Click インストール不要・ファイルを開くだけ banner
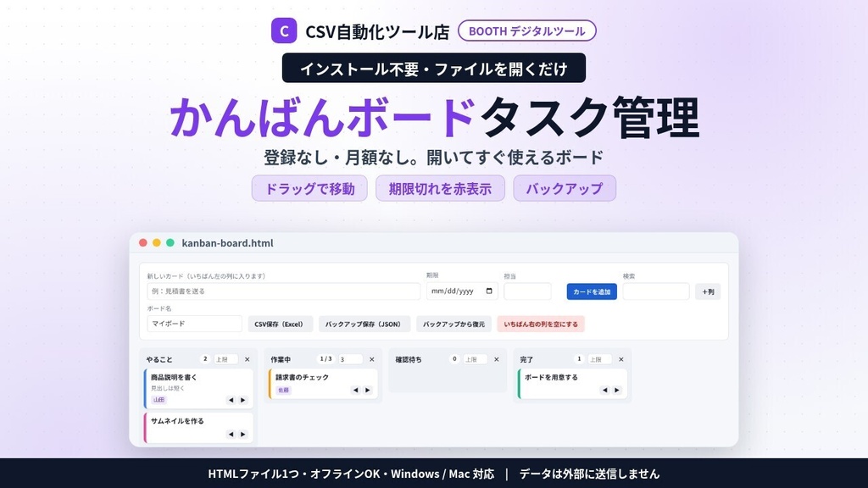The height and width of the screenshot is (488, 868). [x=433, y=68]
